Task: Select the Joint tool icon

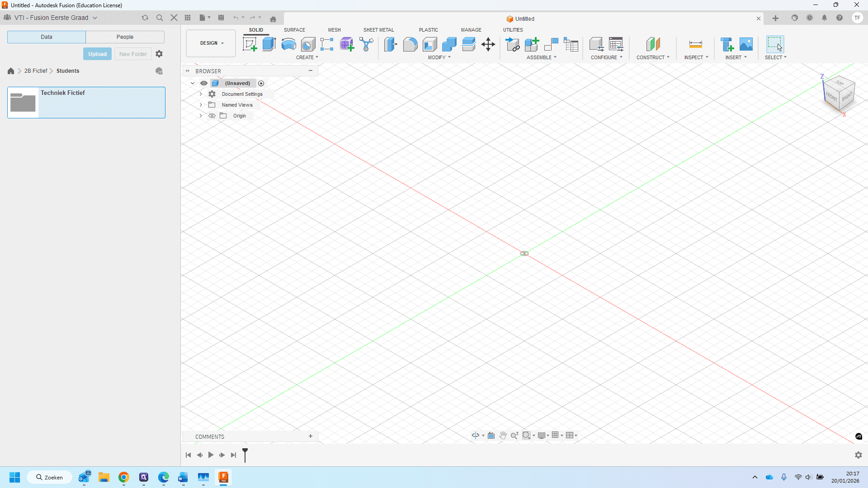Action: click(x=552, y=44)
